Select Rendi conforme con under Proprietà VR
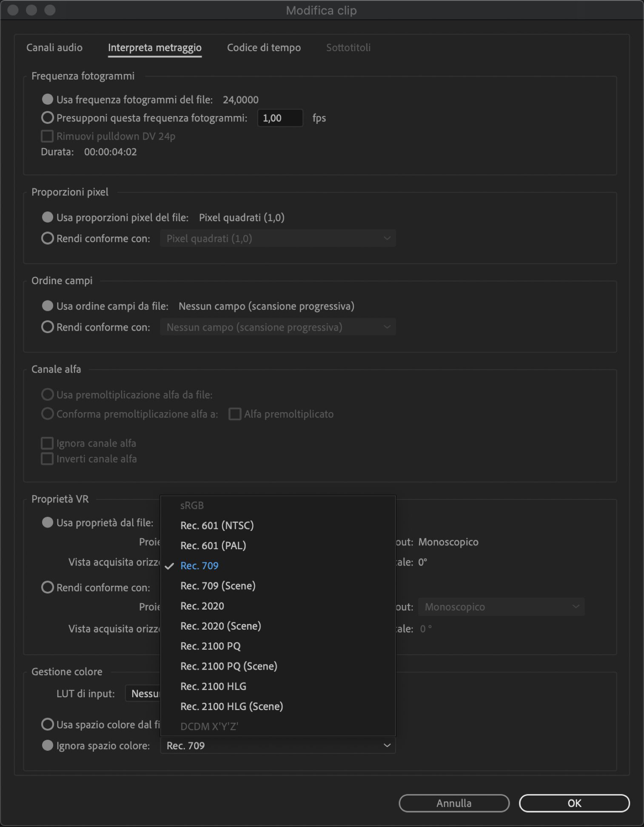The height and width of the screenshot is (827, 644). point(48,587)
